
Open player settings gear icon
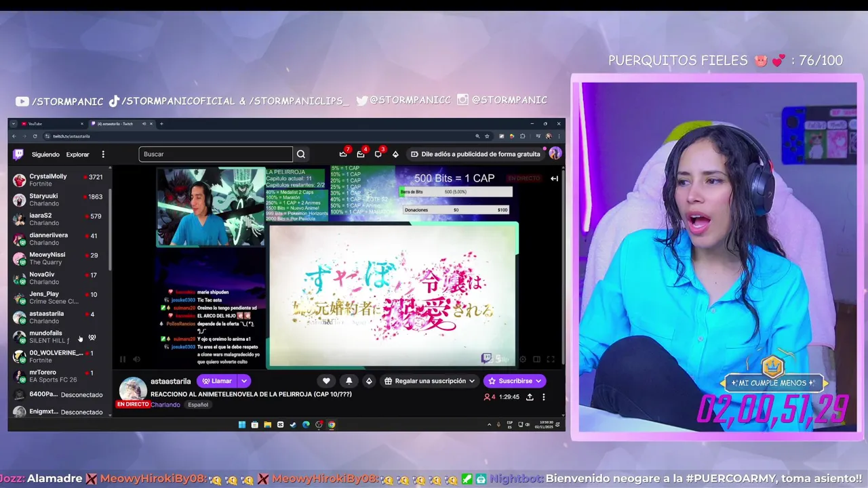522,359
